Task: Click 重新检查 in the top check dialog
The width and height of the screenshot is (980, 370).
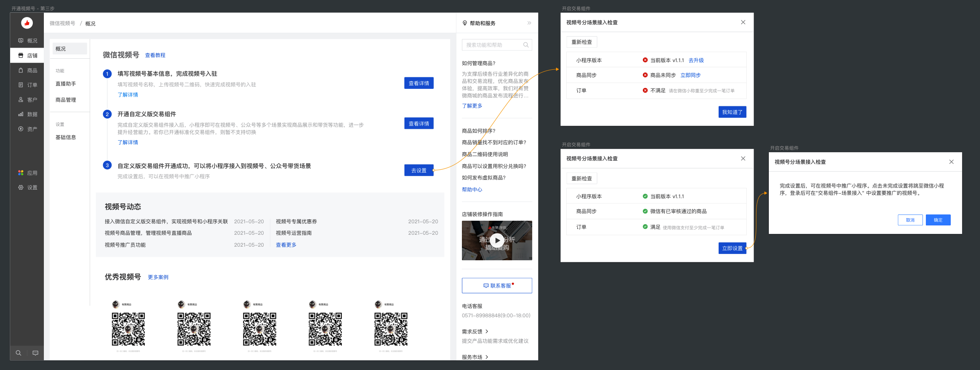Action: (x=582, y=42)
